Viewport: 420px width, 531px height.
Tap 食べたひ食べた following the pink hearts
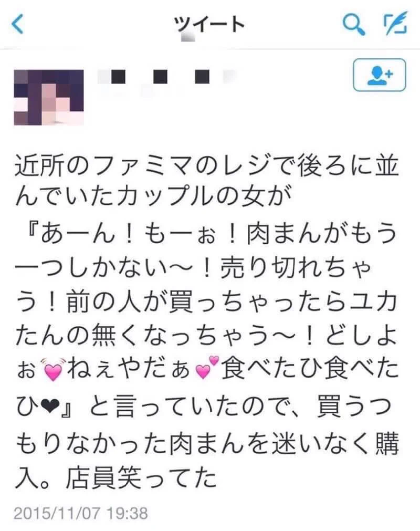(x=310, y=369)
